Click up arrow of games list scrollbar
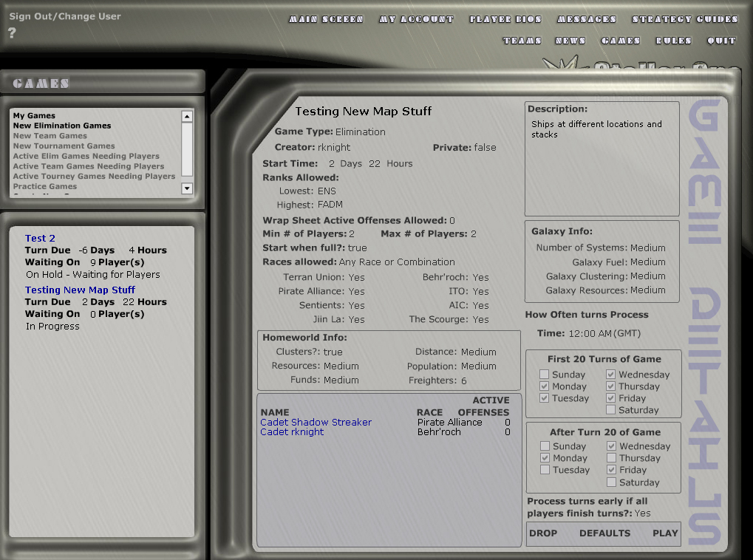753x560 pixels. pyautogui.click(x=187, y=116)
